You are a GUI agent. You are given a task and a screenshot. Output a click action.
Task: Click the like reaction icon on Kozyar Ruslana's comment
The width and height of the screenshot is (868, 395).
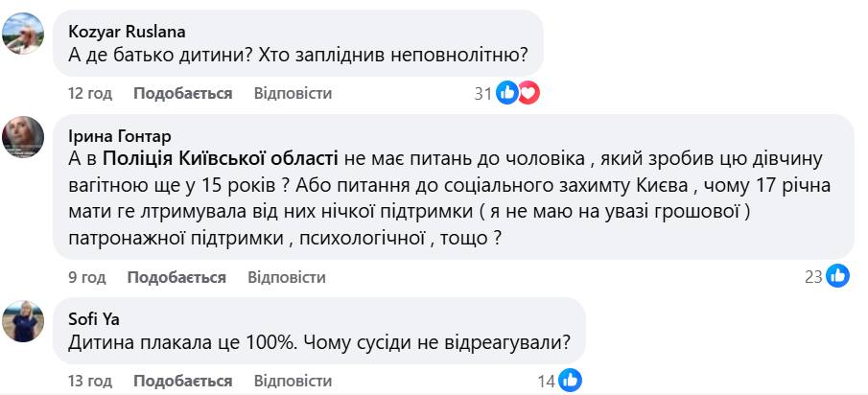pos(507,93)
